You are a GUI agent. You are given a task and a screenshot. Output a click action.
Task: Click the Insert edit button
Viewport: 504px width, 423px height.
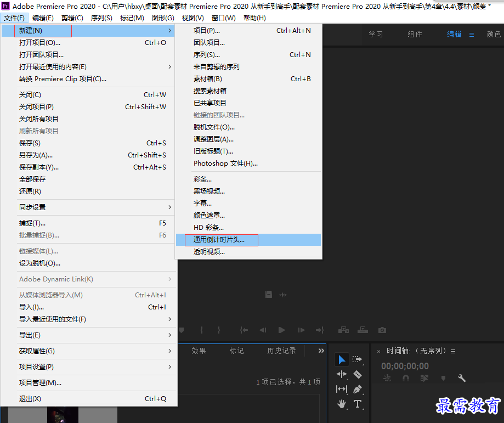click(x=344, y=330)
